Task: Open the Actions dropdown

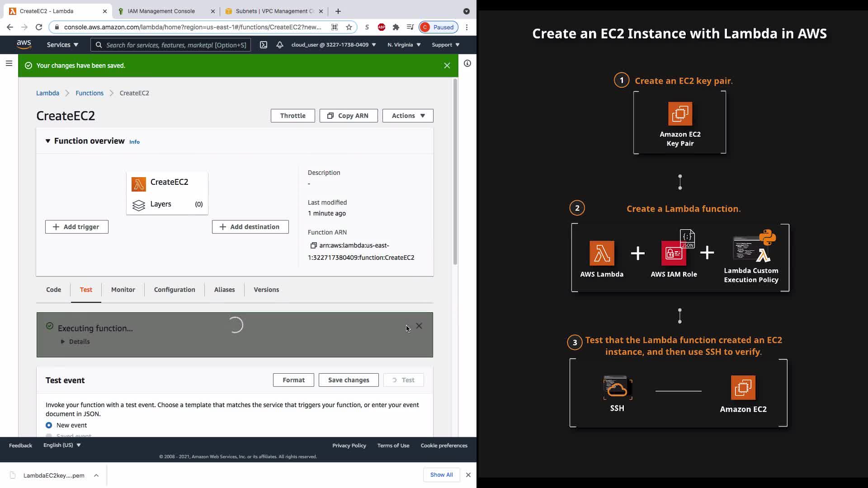Action: (x=408, y=116)
